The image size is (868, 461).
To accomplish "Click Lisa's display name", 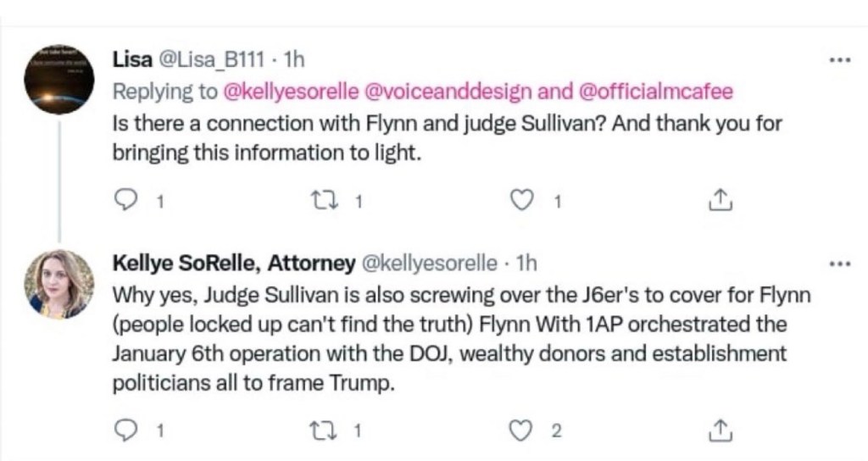I will click(133, 60).
